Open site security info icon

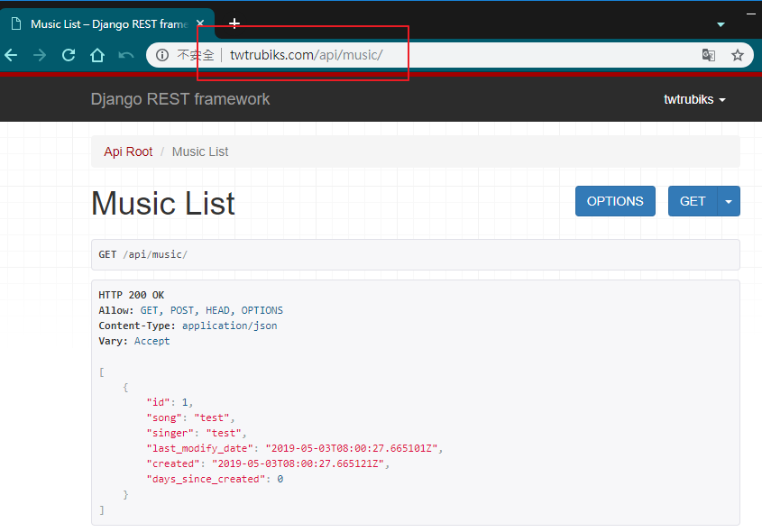point(162,55)
